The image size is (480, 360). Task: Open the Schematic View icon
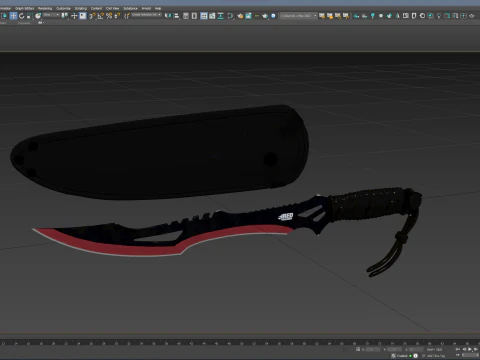[220, 16]
